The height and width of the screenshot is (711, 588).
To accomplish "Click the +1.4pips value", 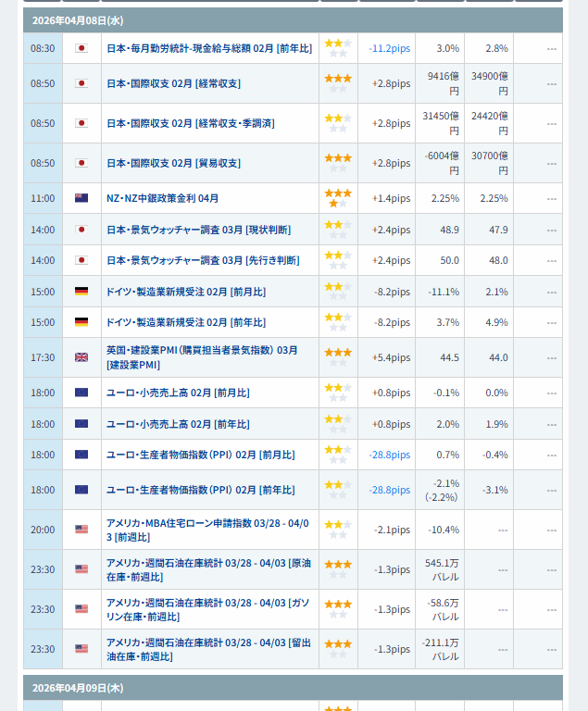I will pos(391,198).
